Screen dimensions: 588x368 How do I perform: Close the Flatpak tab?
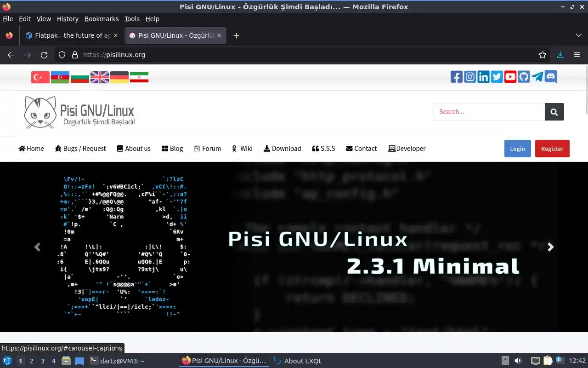pyautogui.click(x=116, y=35)
